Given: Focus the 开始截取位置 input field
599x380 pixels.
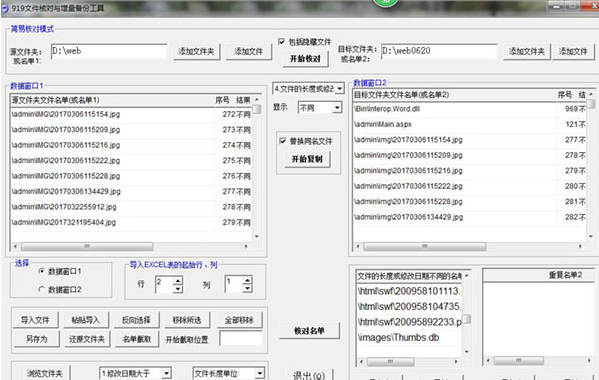Looking at the screenshot, I should [x=241, y=339].
